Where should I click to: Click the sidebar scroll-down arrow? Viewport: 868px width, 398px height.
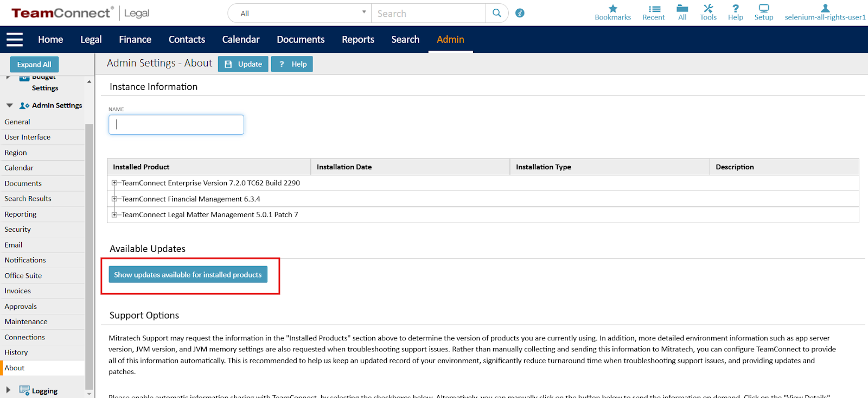tap(89, 394)
